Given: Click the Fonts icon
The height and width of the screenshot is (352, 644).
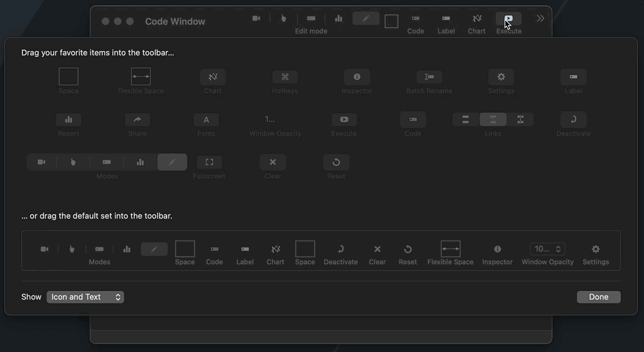Looking at the screenshot, I should click(206, 120).
